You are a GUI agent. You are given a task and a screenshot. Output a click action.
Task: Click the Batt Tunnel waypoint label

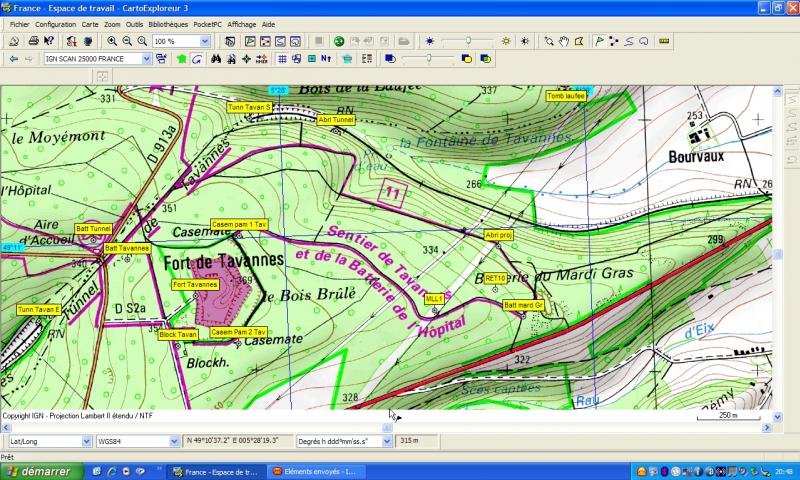pos(93,229)
